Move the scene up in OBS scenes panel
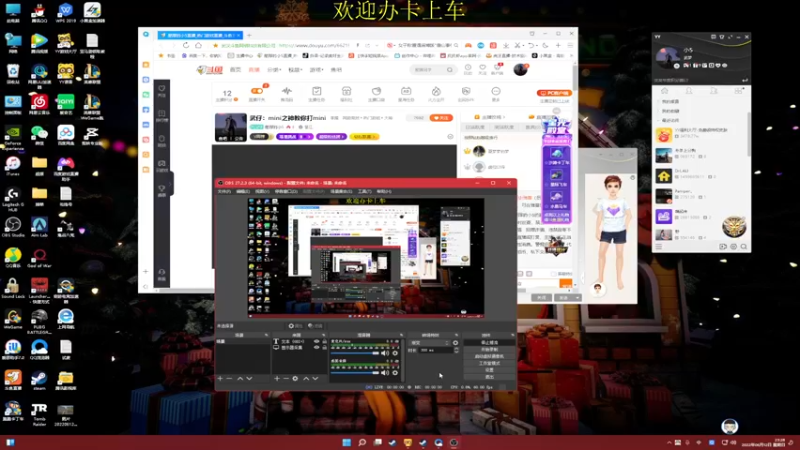The width and height of the screenshot is (800, 450). pos(240,379)
